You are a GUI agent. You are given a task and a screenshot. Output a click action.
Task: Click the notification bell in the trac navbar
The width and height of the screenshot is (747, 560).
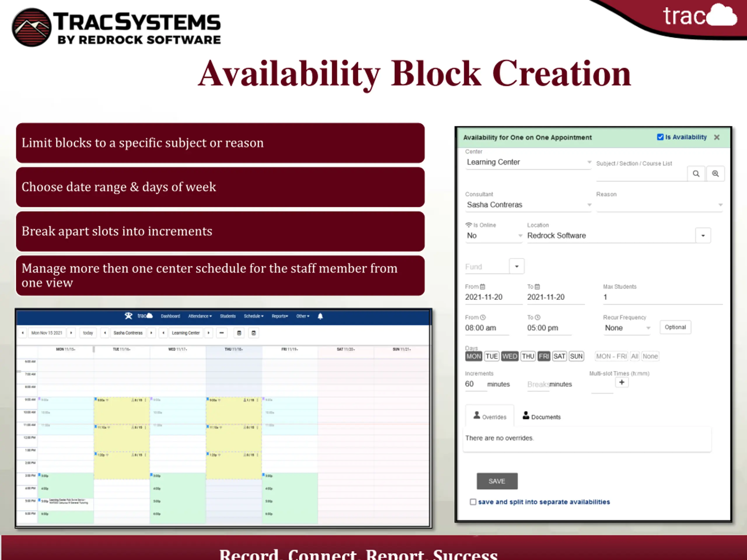click(320, 316)
